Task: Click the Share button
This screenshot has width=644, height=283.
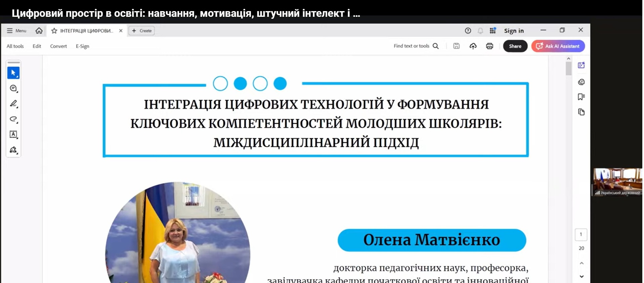Action: (x=515, y=46)
